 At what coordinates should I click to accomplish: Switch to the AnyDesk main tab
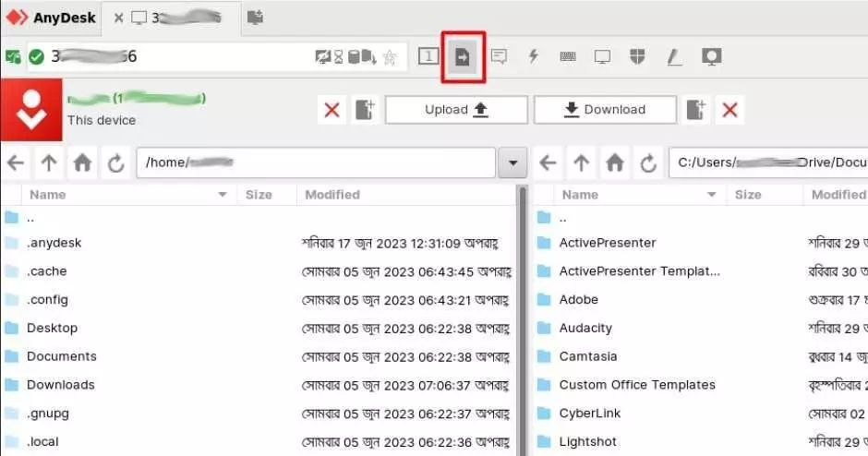(x=52, y=18)
